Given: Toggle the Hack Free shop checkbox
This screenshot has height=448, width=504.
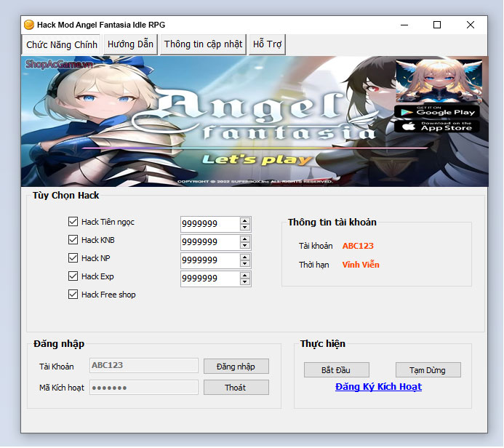Looking at the screenshot, I should point(73,295).
